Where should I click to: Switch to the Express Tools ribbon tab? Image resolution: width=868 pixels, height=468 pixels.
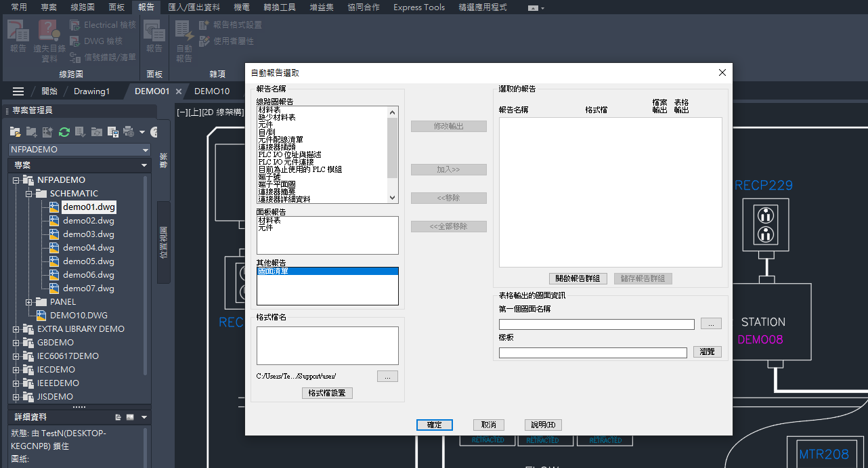[419, 7]
